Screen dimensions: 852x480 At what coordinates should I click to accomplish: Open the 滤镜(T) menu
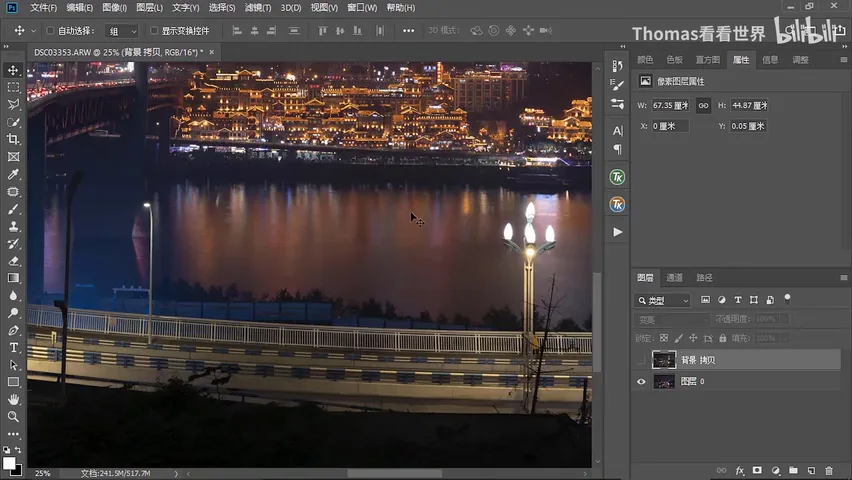click(258, 8)
